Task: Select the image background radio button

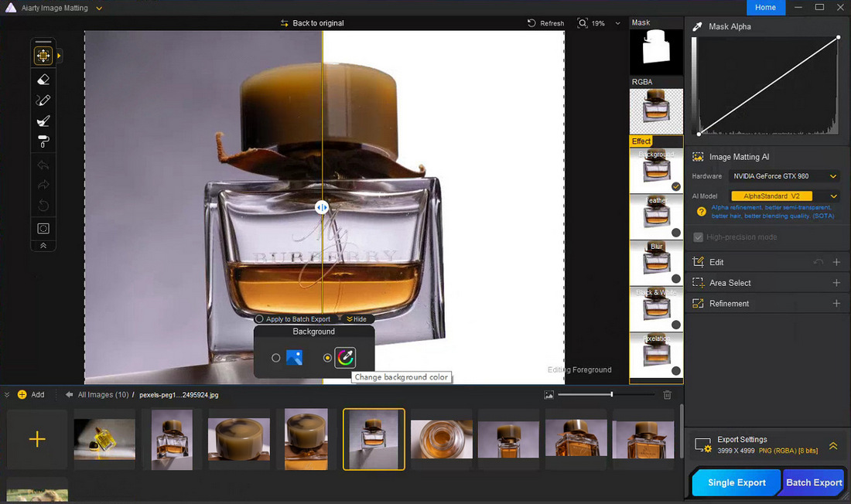Action: click(x=276, y=358)
